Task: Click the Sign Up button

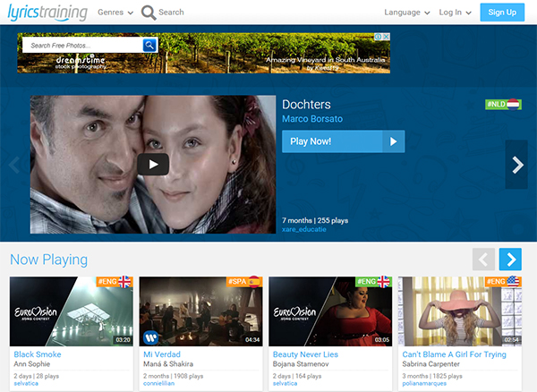Action: click(502, 13)
